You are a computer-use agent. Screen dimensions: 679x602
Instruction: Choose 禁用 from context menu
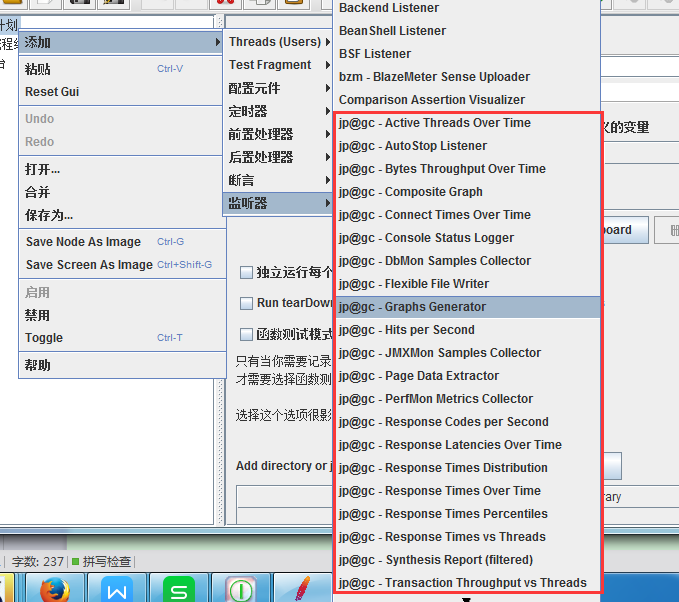[121, 315]
